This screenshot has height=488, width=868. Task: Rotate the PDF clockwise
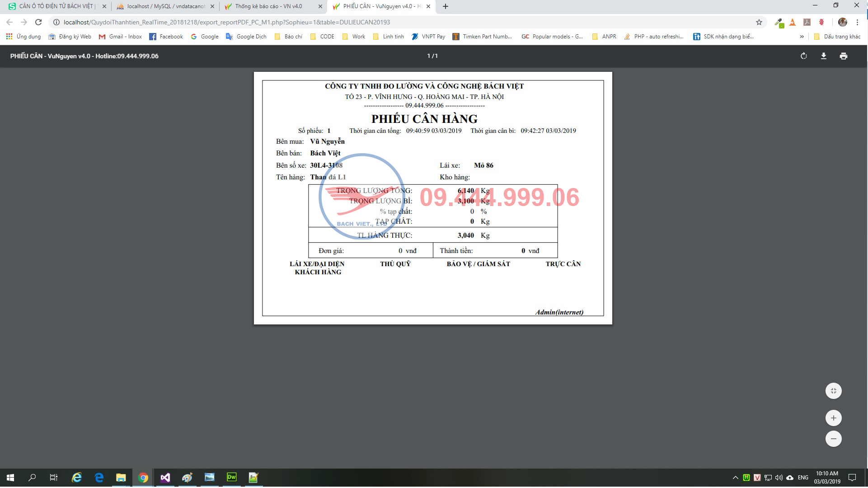click(x=803, y=56)
